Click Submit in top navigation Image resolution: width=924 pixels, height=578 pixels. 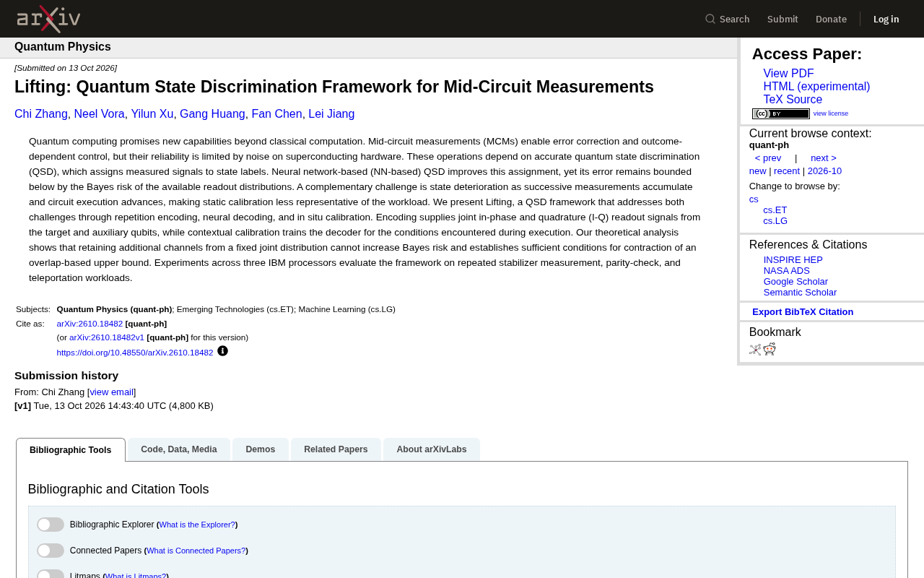[x=783, y=19]
